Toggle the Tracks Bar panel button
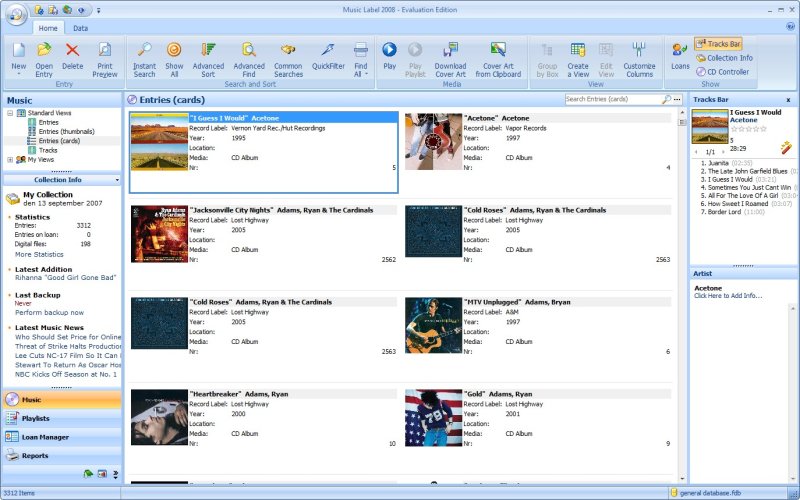This screenshot has height=500, width=800. pos(718,44)
